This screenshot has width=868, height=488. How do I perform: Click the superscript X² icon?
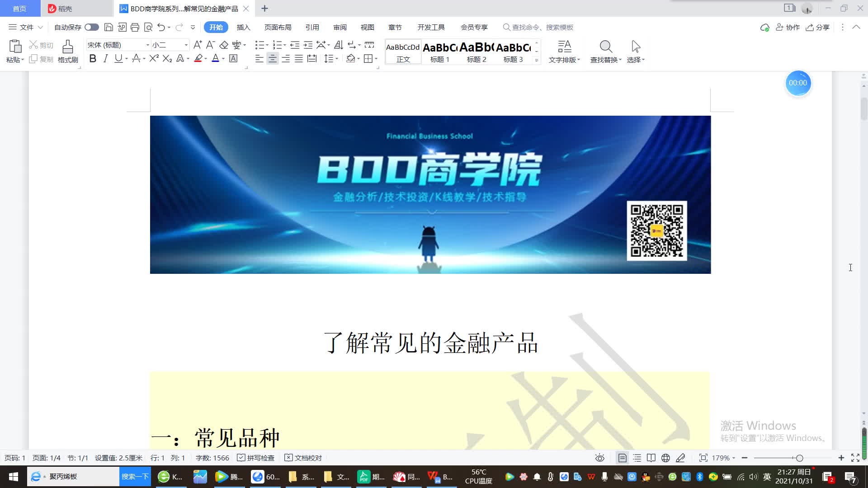point(154,59)
